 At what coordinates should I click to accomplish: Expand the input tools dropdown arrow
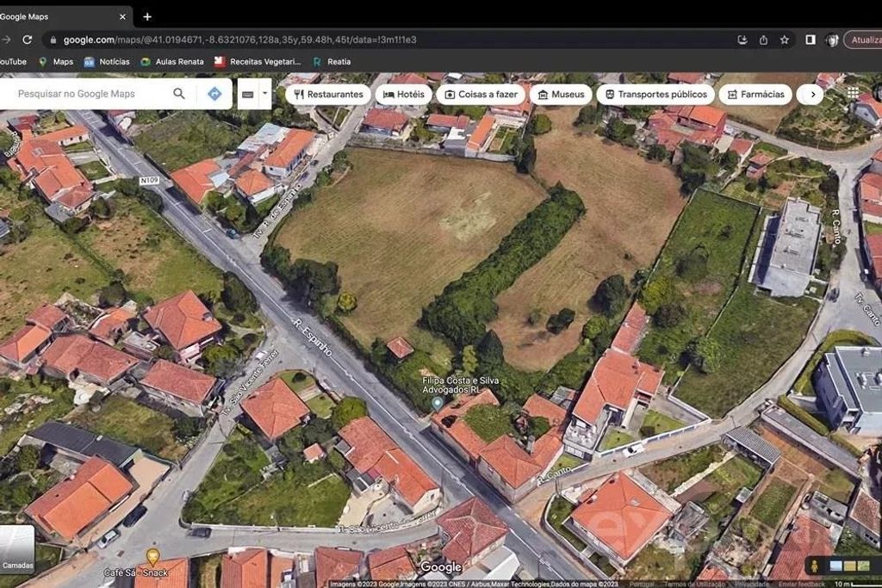click(265, 94)
